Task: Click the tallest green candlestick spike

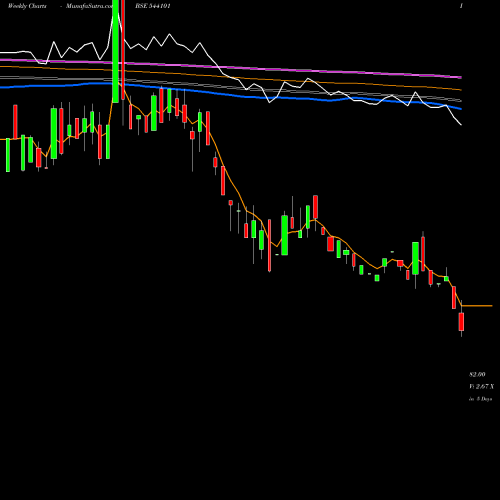Action: coord(115,51)
